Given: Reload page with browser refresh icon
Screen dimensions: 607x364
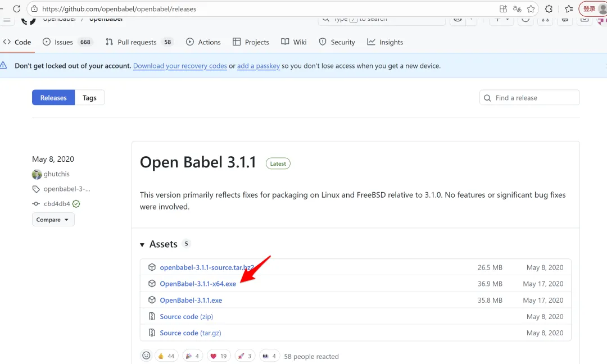Looking at the screenshot, I should coord(17,8).
